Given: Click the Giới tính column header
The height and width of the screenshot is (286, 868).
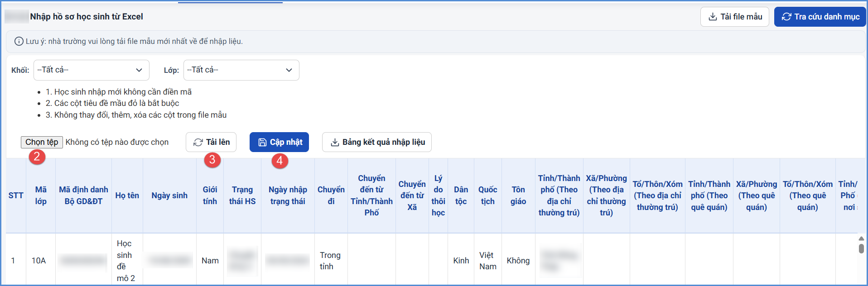Looking at the screenshot, I should [210, 195].
